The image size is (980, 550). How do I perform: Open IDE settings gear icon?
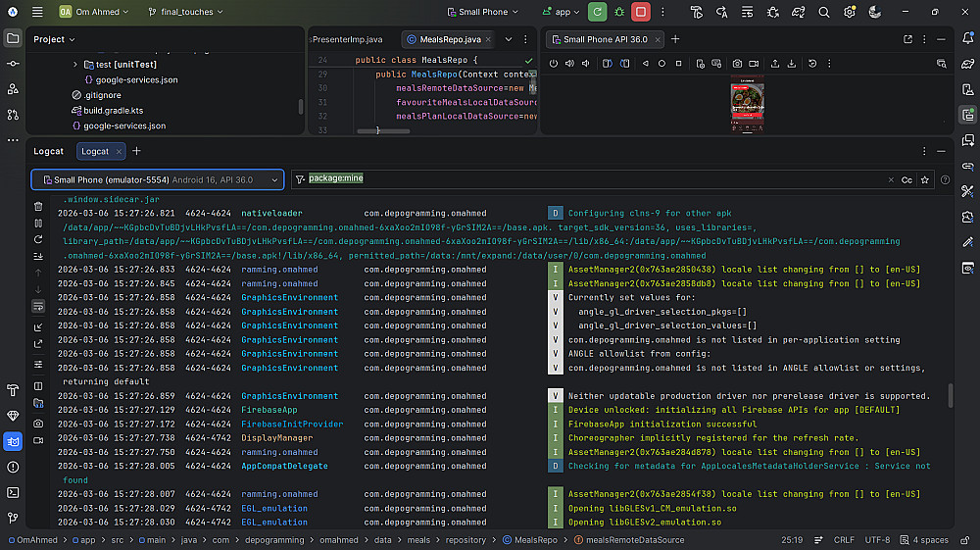click(x=849, y=12)
